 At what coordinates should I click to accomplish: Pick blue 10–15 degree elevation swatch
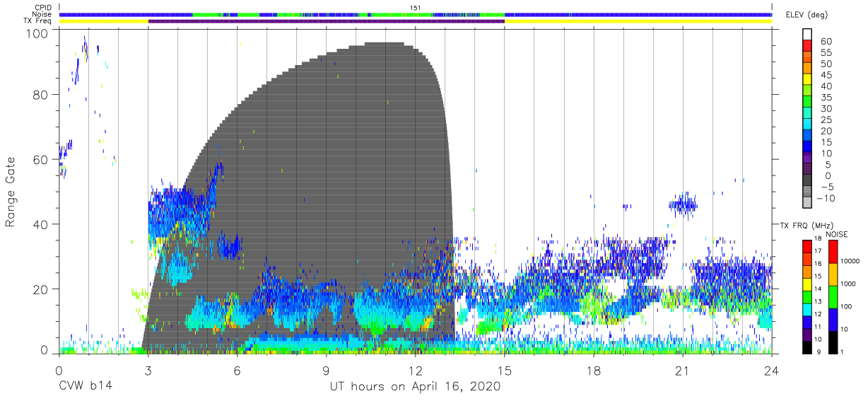(x=807, y=146)
